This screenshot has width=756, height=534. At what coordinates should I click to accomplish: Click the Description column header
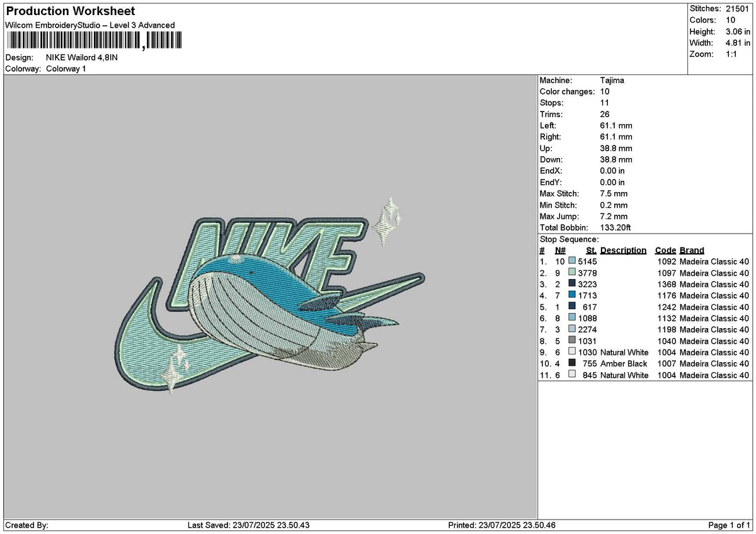pyautogui.click(x=623, y=251)
